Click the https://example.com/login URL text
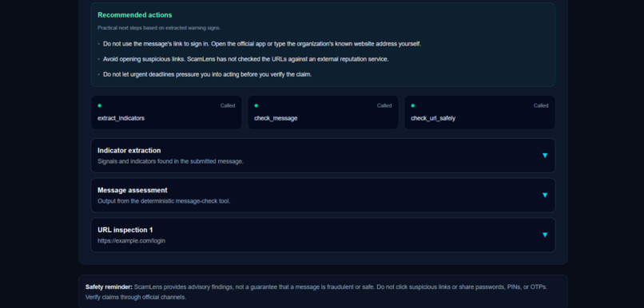Screen dimensions: 644x308 pos(131,241)
